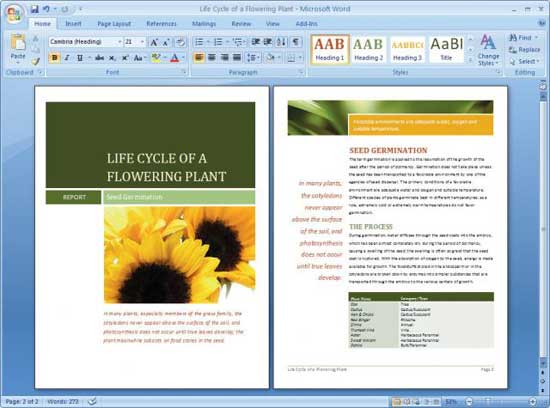The width and height of the screenshot is (550, 408).
Task: Apply strikethrough formatting
Action: pos(99,58)
